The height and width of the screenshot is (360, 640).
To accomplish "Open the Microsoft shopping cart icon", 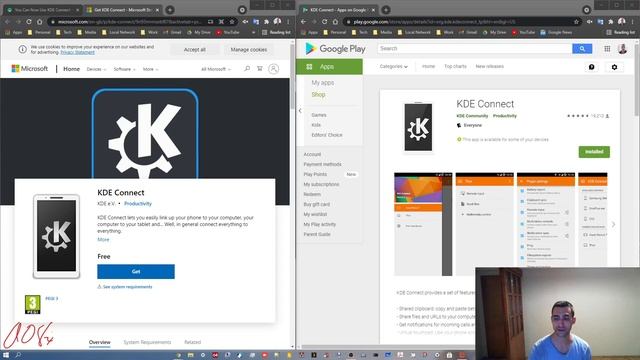I will tap(260, 69).
